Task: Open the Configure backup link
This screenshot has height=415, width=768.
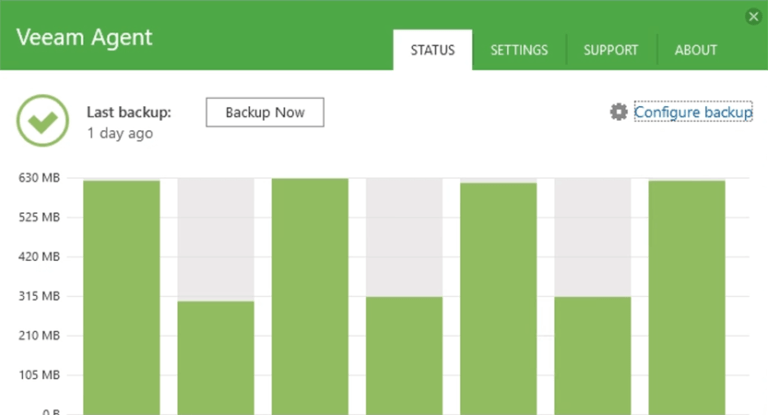Action: click(x=693, y=112)
